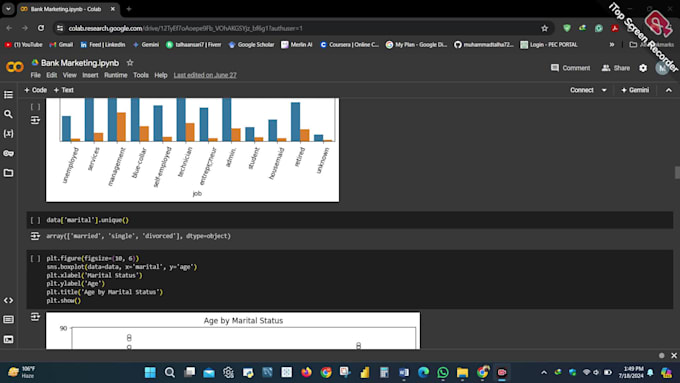Click the browser address bar URL
The image size is (680, 383).
tap(186, 28)
